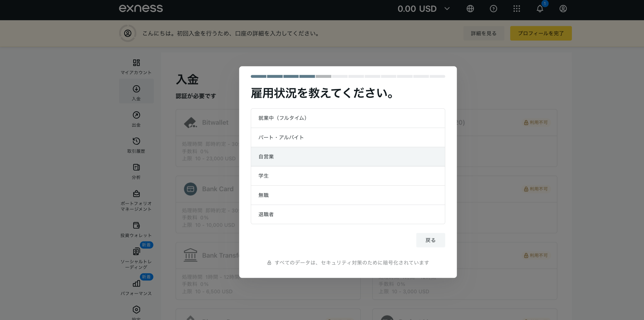The height and width of the screenshot is (320, 644).
Task: Click プロフィールを完了 button
Action: point(541,34)
